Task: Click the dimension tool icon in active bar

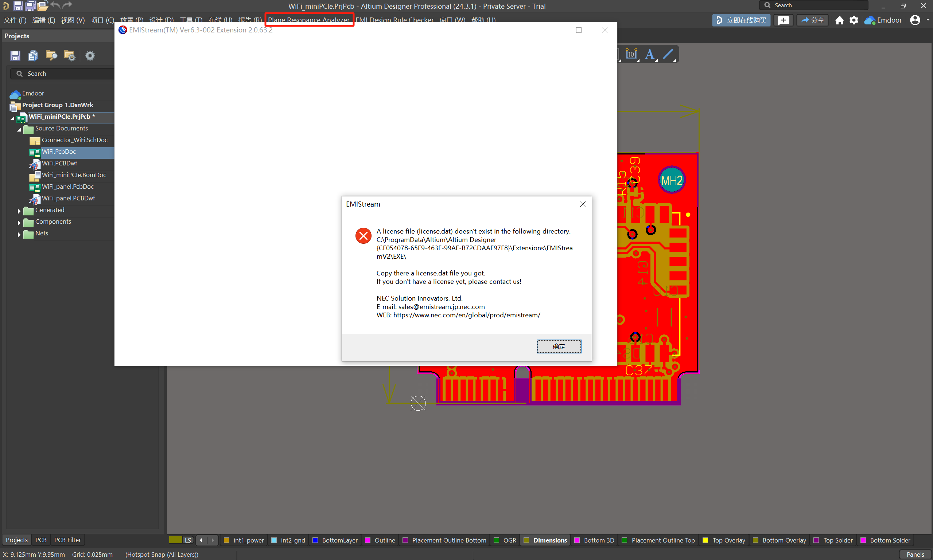Action: click(631, 54)
